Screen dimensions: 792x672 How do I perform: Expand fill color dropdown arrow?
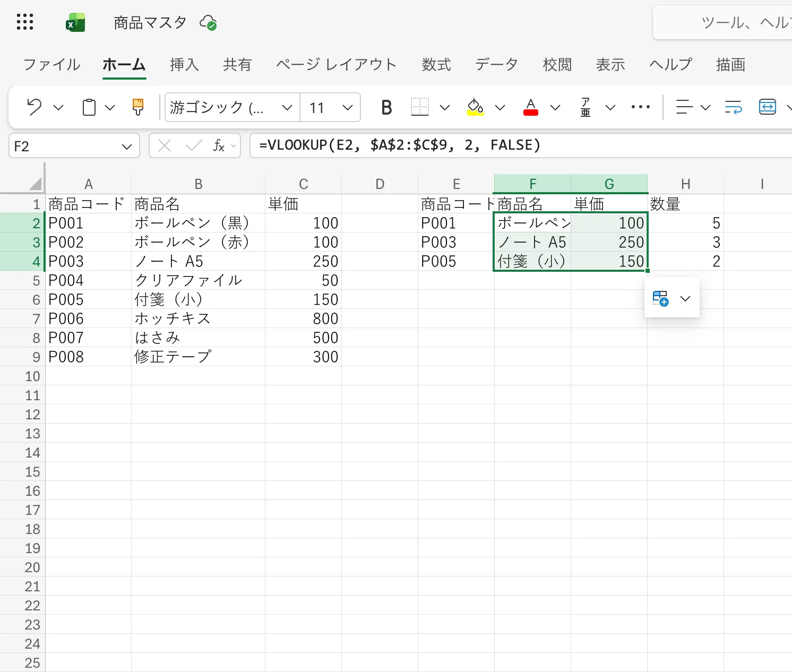pyautogui.click(x=500, y=108)
